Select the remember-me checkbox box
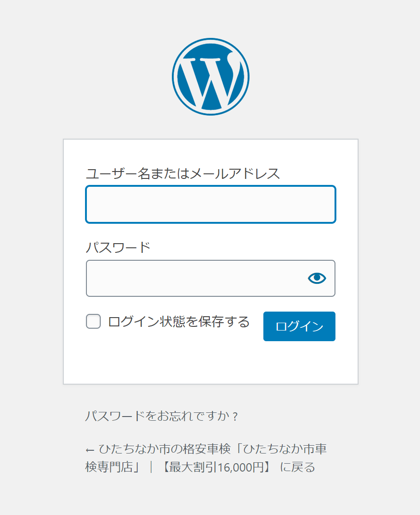Viewport: 420px width, 515px height. (93, 321)
